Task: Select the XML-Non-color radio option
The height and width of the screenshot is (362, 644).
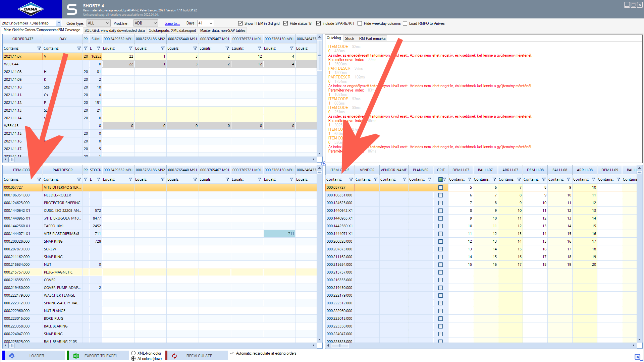Action: [x=133, y=353]
